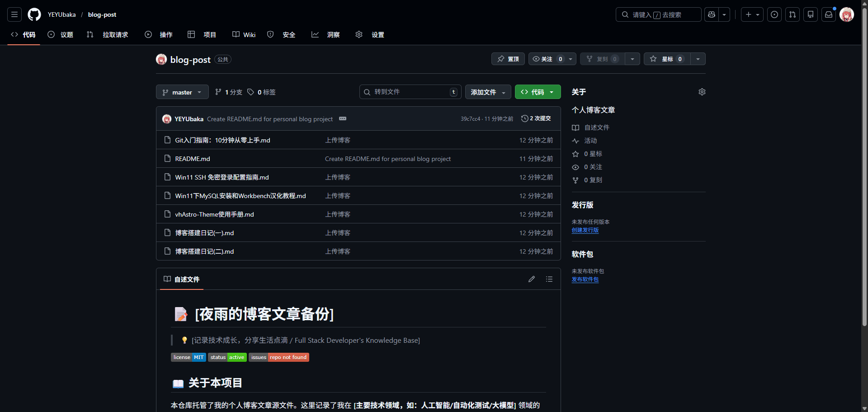Switch to the 议题 tab
This screenshot has width=868, height=412.
coord(61,35)
